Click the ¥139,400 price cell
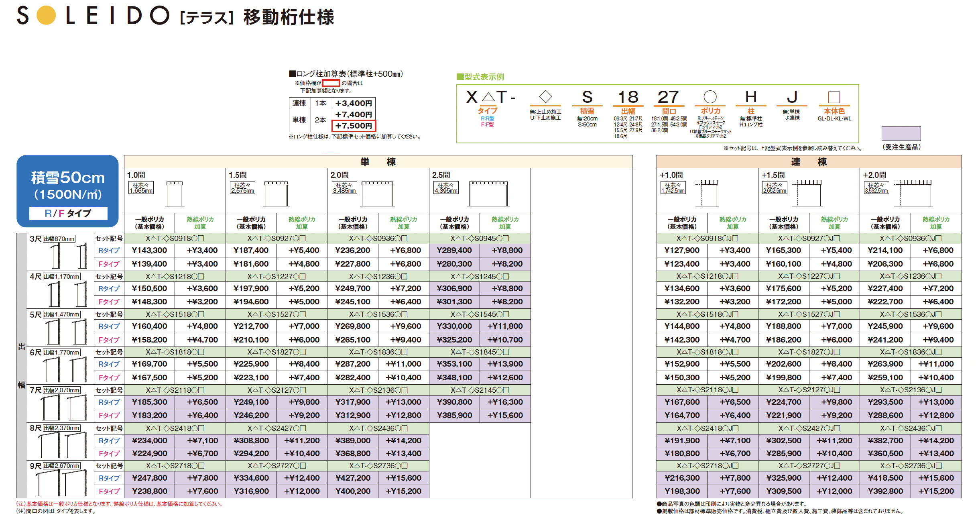The image size is (980, 522). tap(149, 264)
